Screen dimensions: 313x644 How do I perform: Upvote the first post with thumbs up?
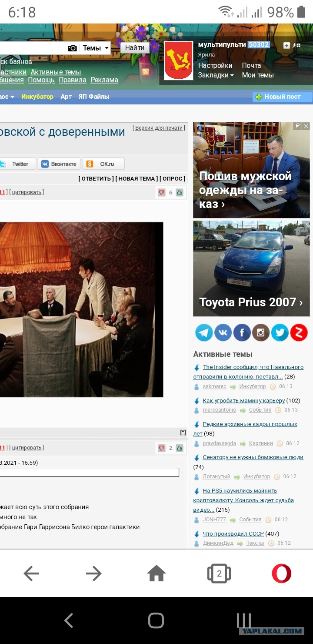180,192
